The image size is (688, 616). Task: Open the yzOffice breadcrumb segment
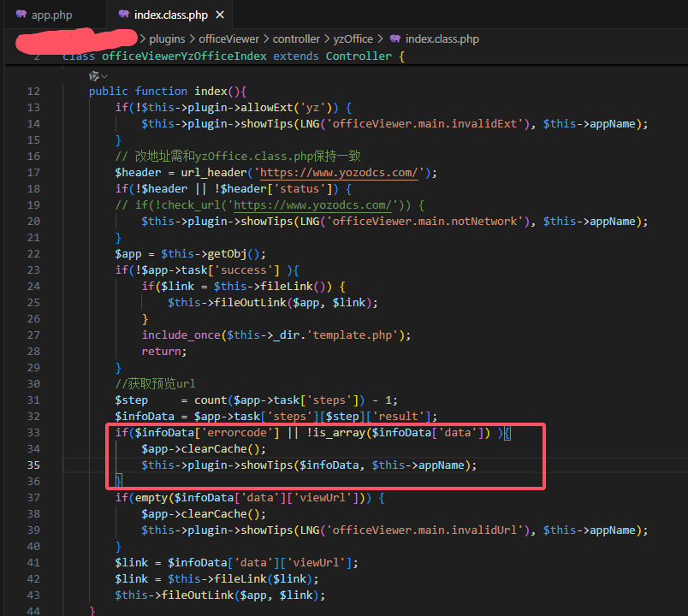coord(353,39)
